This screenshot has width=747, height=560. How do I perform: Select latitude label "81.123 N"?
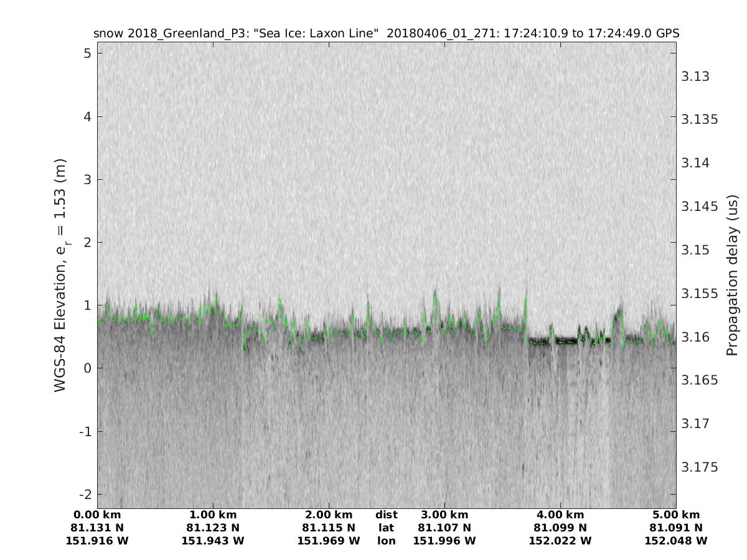coord(213,528)
